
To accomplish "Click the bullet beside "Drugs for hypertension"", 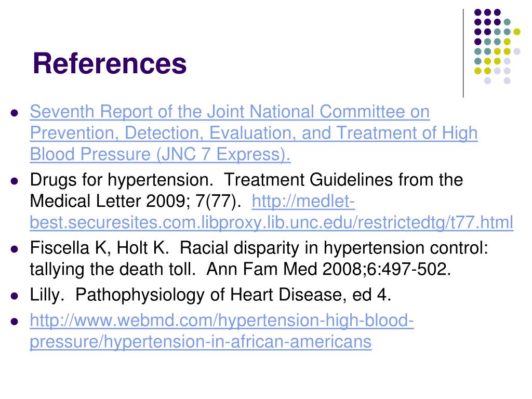I will click(x=15, y=181).
